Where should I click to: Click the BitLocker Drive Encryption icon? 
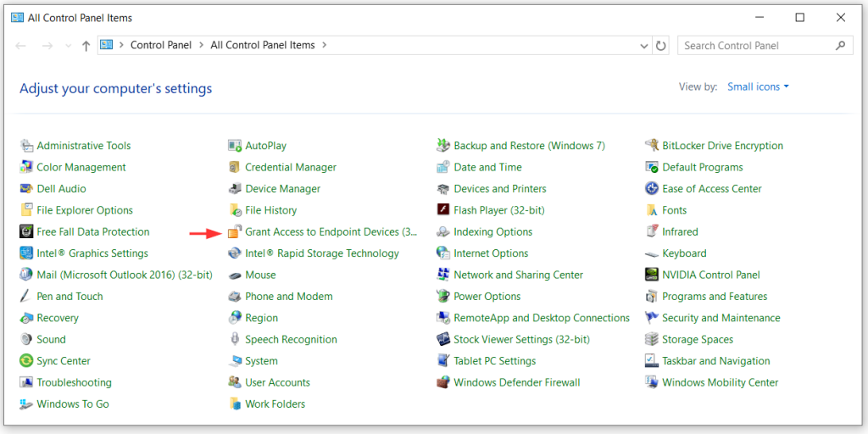[x=652, y=146]
